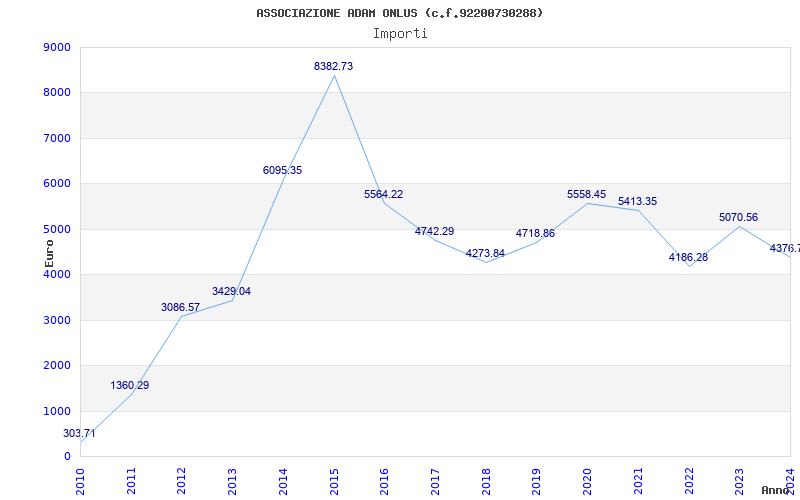Select the 2000 y-axis tick label
800x500 pixels.
[x=57, y=366]
